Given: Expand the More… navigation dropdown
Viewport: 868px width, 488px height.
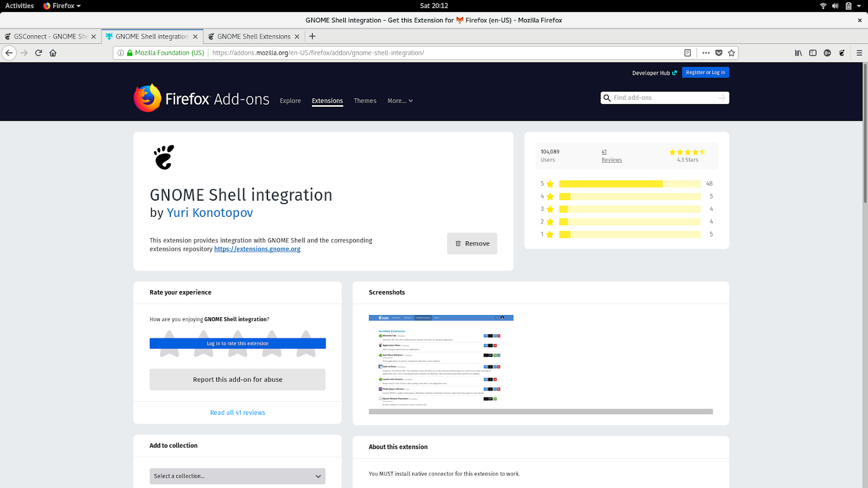Looking at the screenshot, I should tap(400, 101).
